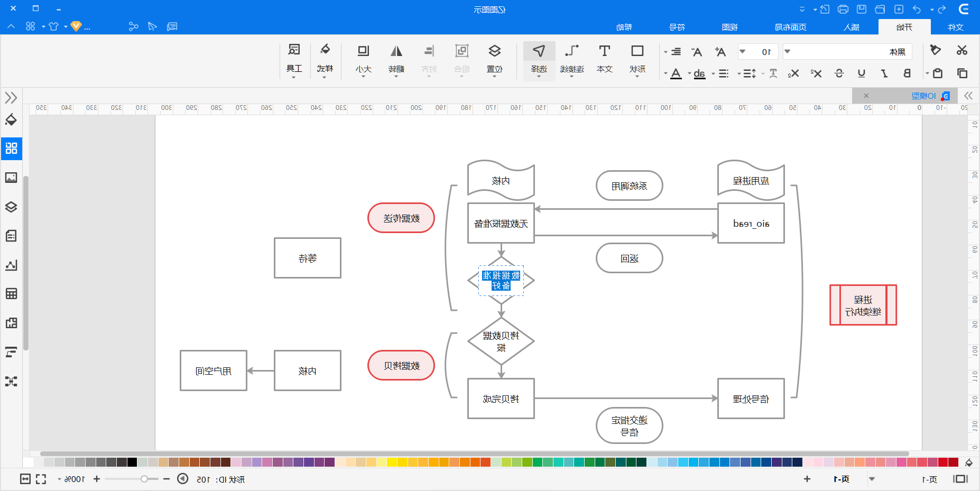The width and height of the screenshot is (980, 491).
Task: Click the fullscreen icon in status bar
Action: [x=41, y=479]
